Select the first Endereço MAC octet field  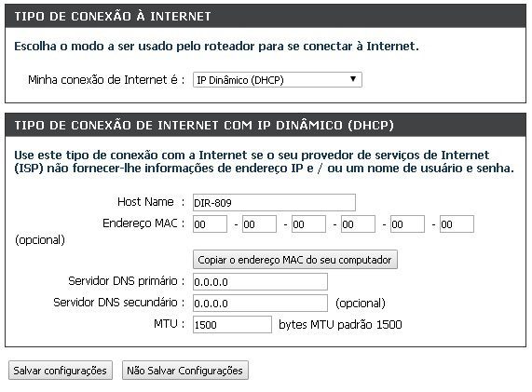point(210,224)
